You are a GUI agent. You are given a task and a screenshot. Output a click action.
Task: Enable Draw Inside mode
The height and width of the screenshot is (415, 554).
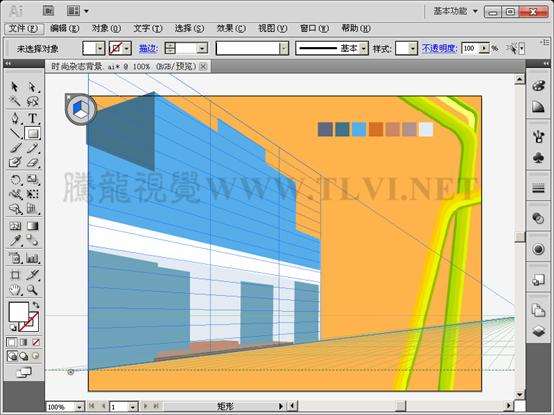click(36, 356)
